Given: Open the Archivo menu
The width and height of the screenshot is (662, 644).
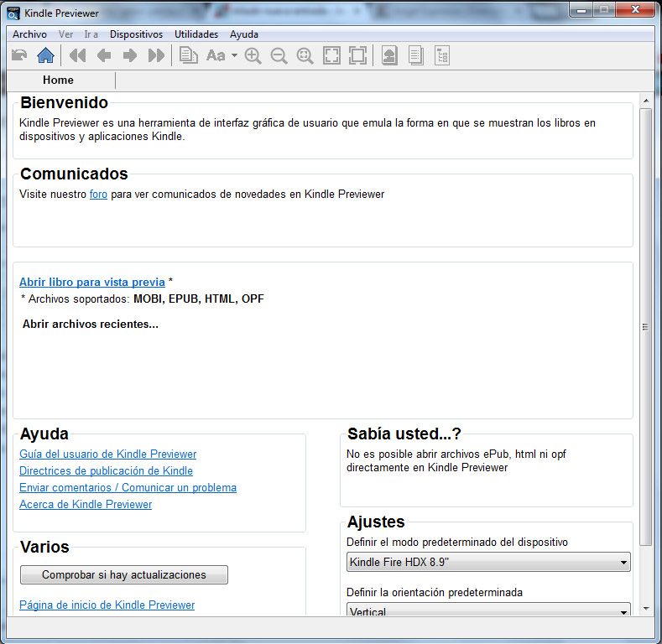Looking at the screenshot, I should coord(29,34).
